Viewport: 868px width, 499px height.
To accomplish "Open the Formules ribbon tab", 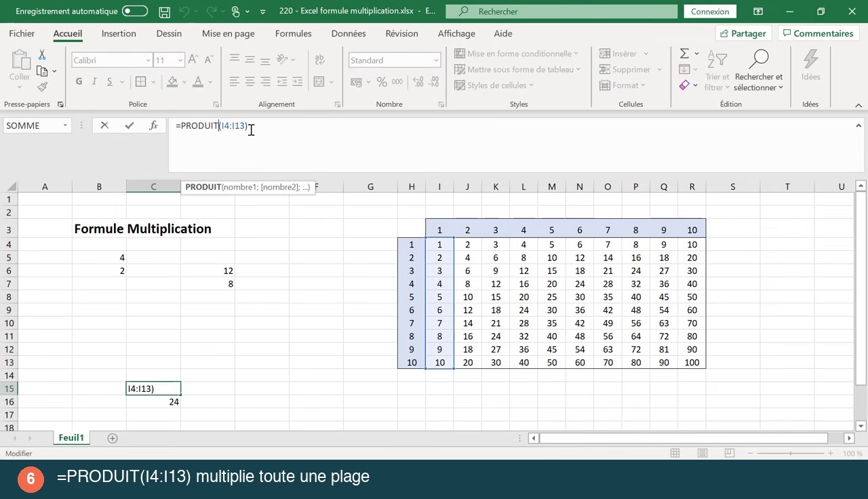I will click(x=293, y=33).
